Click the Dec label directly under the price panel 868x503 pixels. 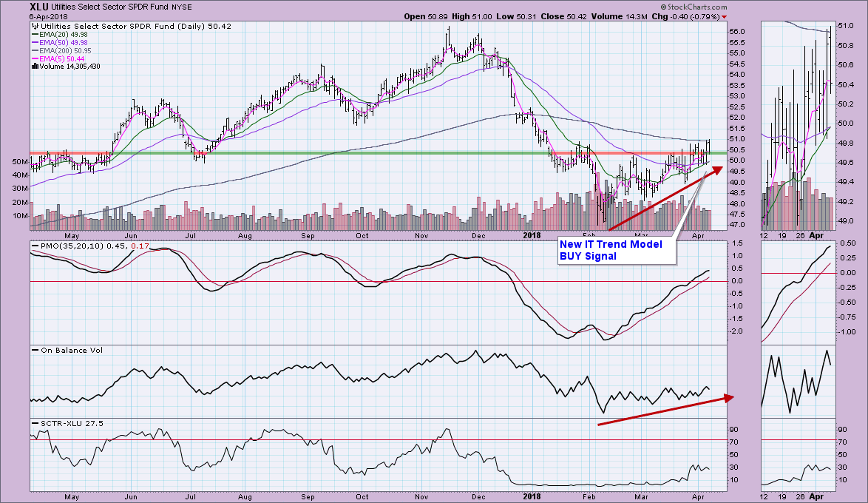pyautogui.click(x=478, y=236)
